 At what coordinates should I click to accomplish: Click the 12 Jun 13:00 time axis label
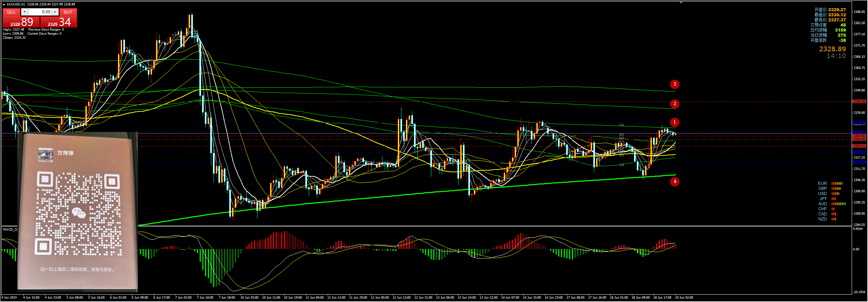[401, 298]
